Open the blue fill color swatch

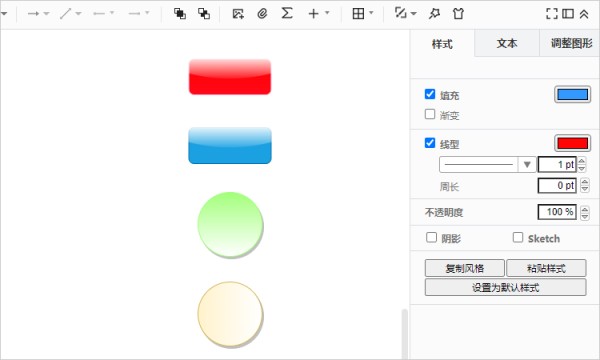click(572, 94)
